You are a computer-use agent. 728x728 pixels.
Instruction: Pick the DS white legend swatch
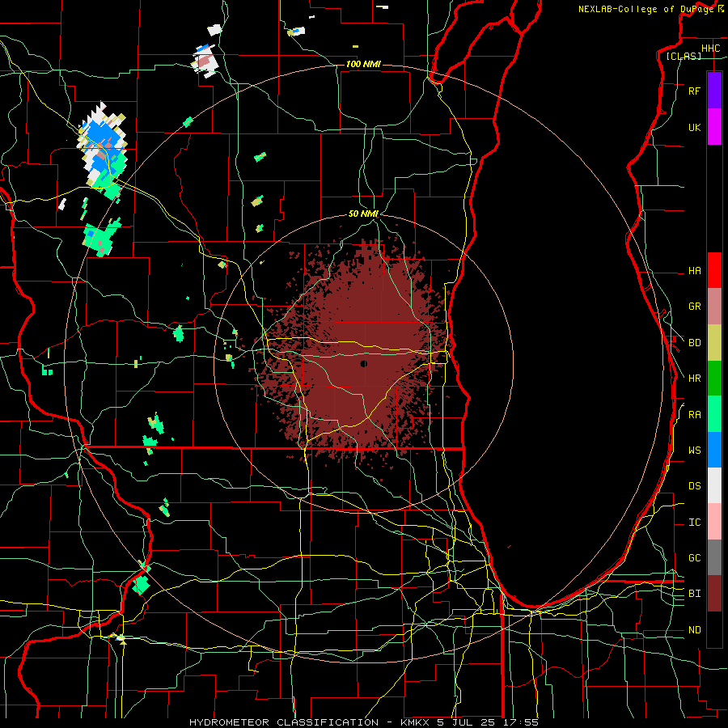pos(714,485)
